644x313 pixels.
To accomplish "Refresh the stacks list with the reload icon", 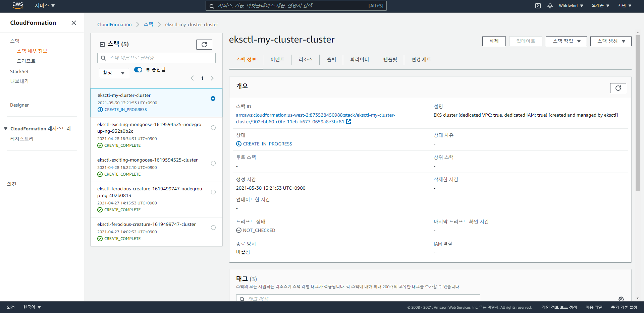I will [x=204, y=45].
